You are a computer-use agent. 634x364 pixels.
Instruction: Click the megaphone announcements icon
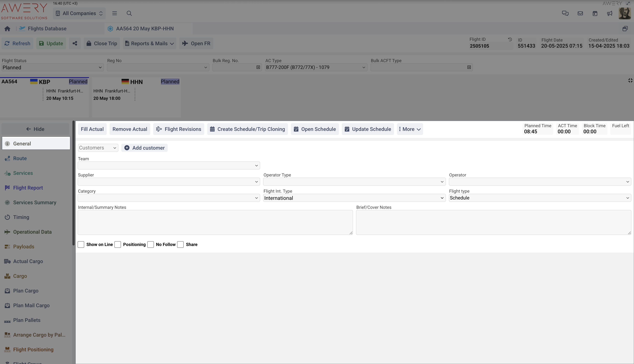click(610, 13)
